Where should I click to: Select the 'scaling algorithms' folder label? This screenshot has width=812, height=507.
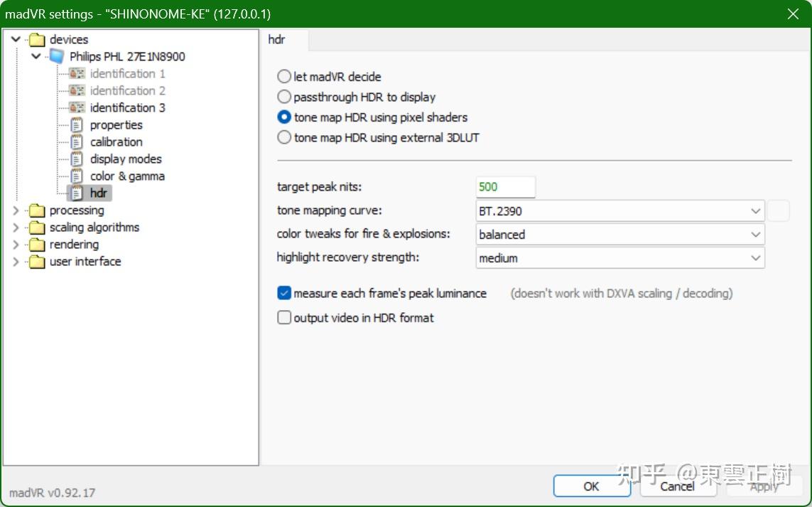[x=94, y=228]
